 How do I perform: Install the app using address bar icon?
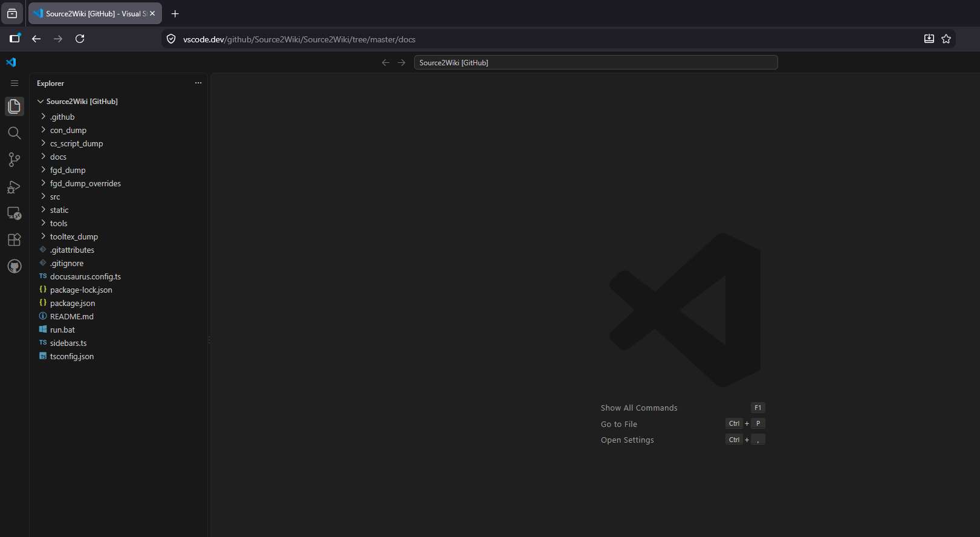tap(929, 39)
